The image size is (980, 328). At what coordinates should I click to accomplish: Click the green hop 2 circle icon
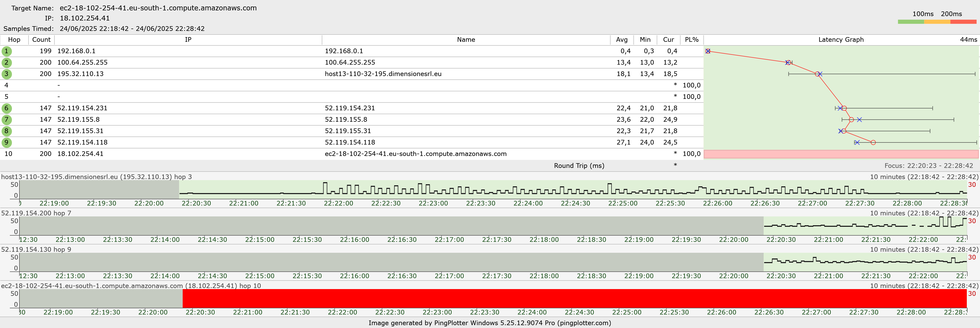pos(6,63)
